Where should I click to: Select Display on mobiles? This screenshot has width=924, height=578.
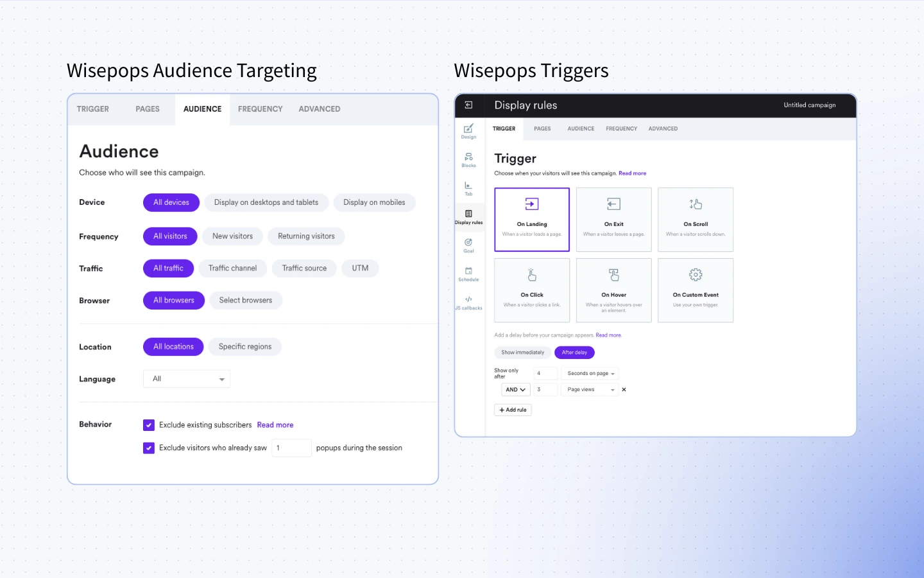(x=374, y=202)
